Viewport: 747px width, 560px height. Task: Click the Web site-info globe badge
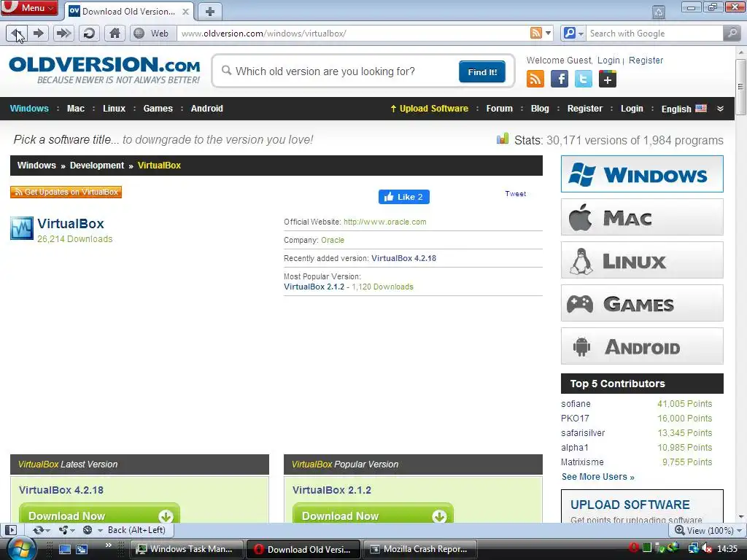(152, 34)
